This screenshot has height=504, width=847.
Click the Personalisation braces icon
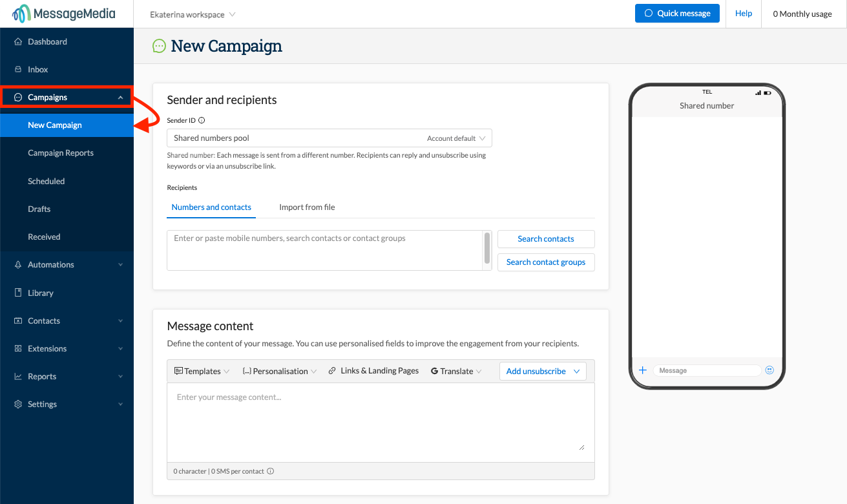[x=247, y=371]
